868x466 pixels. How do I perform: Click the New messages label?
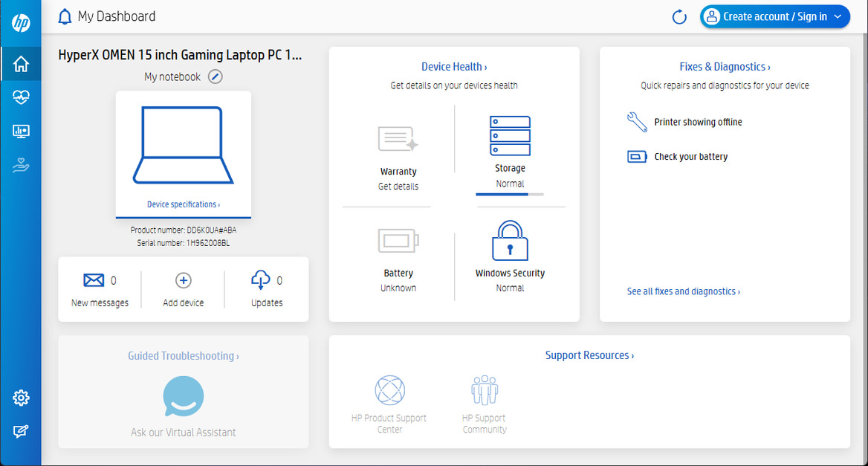tap(100, 302)
